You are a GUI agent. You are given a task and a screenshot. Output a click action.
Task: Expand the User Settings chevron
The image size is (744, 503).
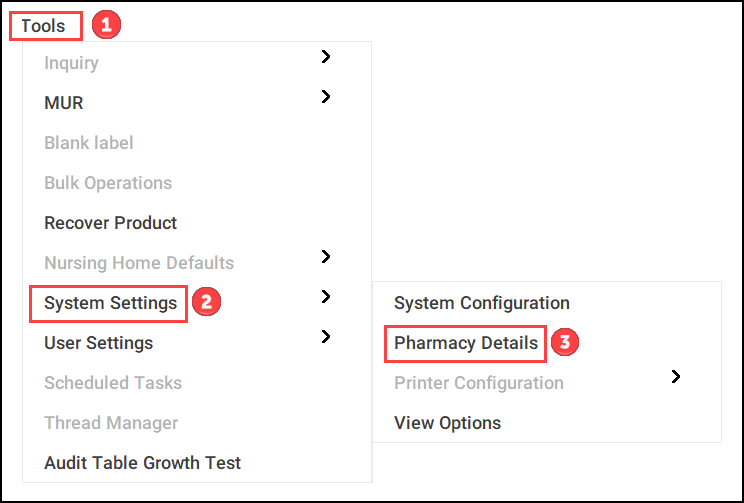click(x=325, y=337)
